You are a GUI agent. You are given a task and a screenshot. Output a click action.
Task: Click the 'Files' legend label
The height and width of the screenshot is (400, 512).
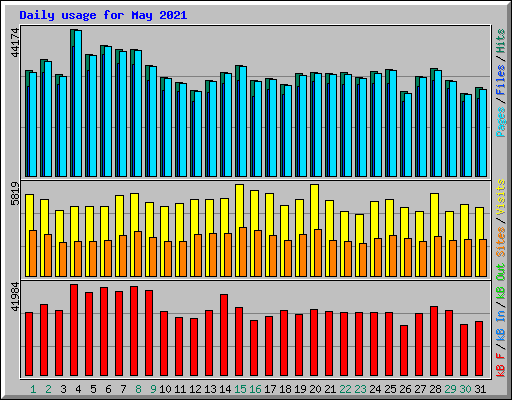[x=501, y=80]
